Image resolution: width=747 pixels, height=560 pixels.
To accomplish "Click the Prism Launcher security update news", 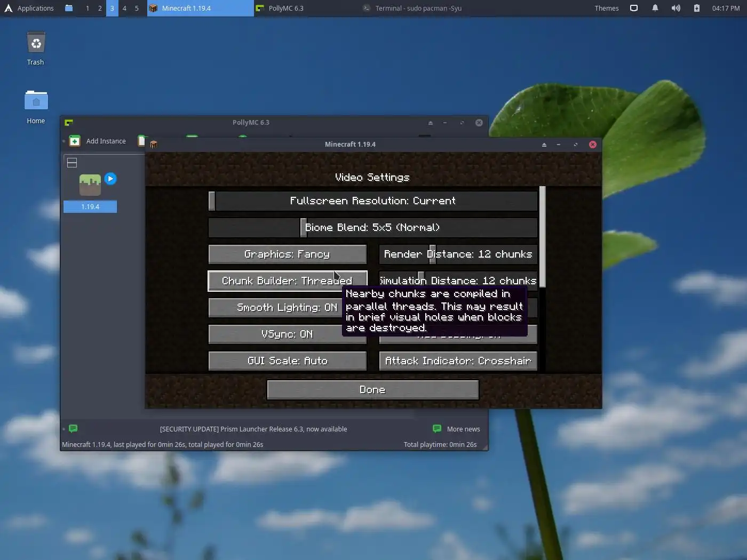I will coord(253,429).
